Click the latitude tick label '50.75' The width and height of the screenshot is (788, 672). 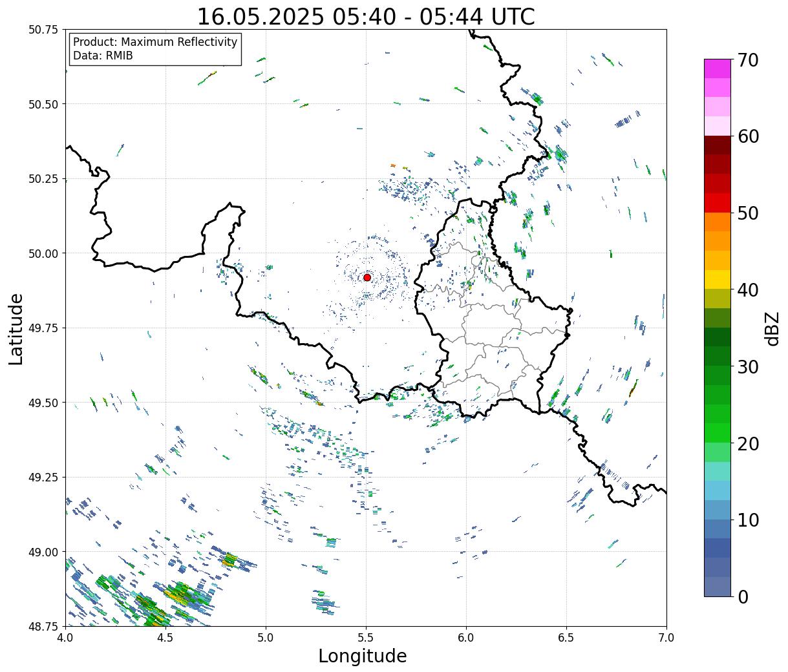coord(43,30)
